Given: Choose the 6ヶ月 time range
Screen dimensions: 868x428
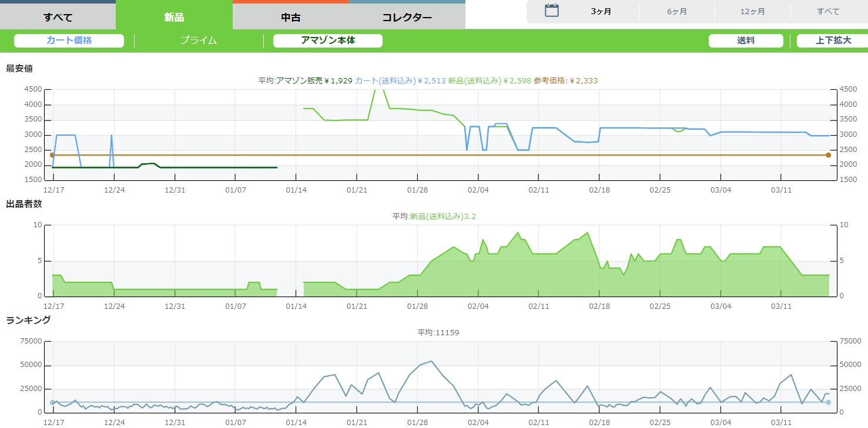Looking at the screenshot, I should [x=676, y=12].
